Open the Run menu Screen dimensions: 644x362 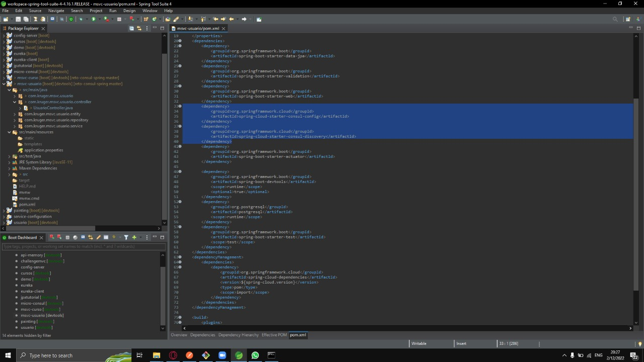click(113, 10)
